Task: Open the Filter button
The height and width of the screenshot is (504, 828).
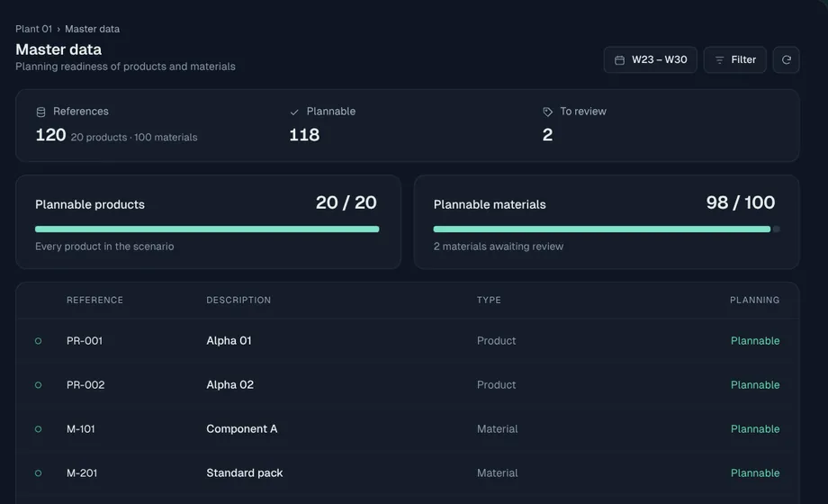Action: point(734,59)
